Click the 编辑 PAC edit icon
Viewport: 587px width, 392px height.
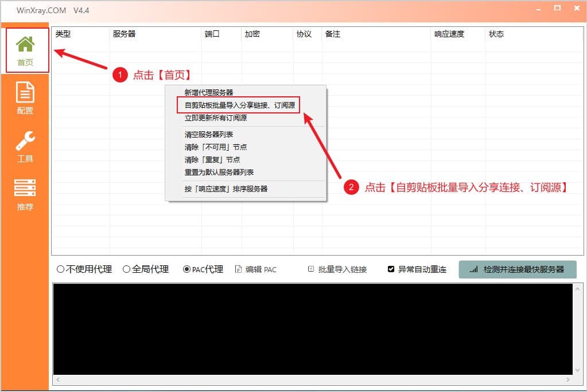tap(238, 269)
